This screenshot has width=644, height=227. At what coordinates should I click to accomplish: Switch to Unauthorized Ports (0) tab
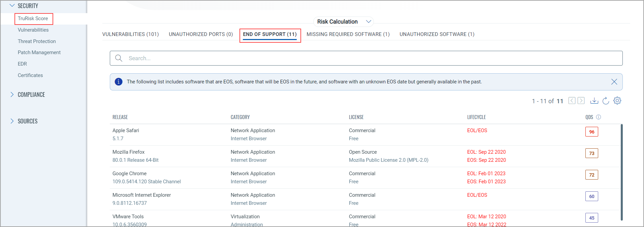201,34
